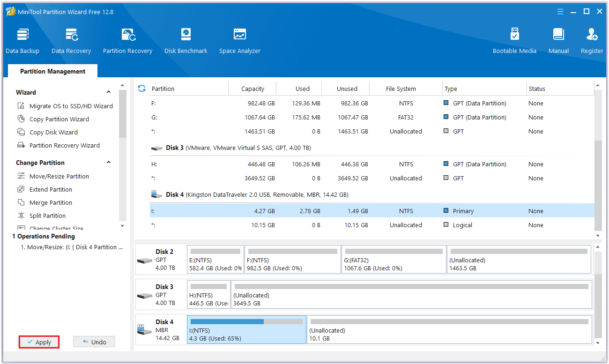Collapse the Change Partition section
This screenshot has height=364, width=609.
pos(109,163)
